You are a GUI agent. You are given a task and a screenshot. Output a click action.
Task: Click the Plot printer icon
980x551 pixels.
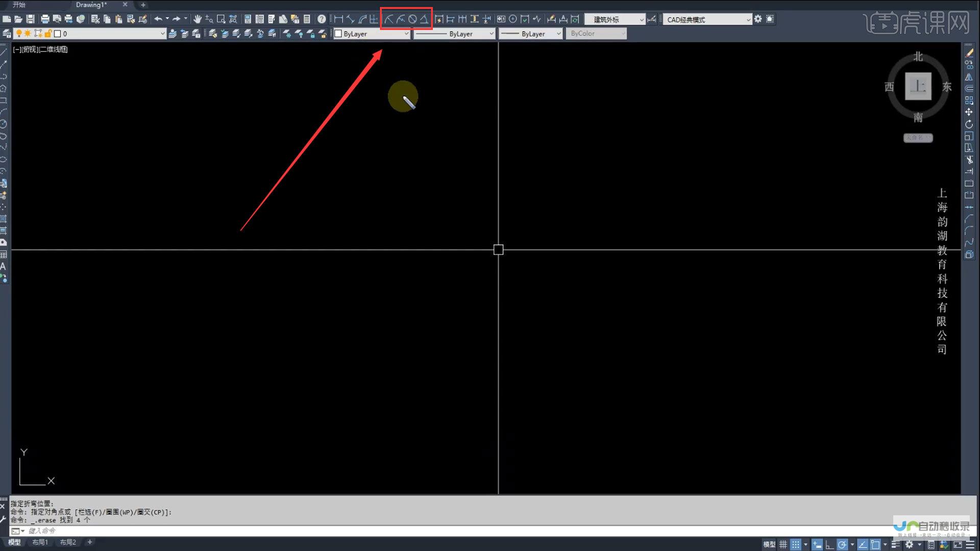point(45,19)
